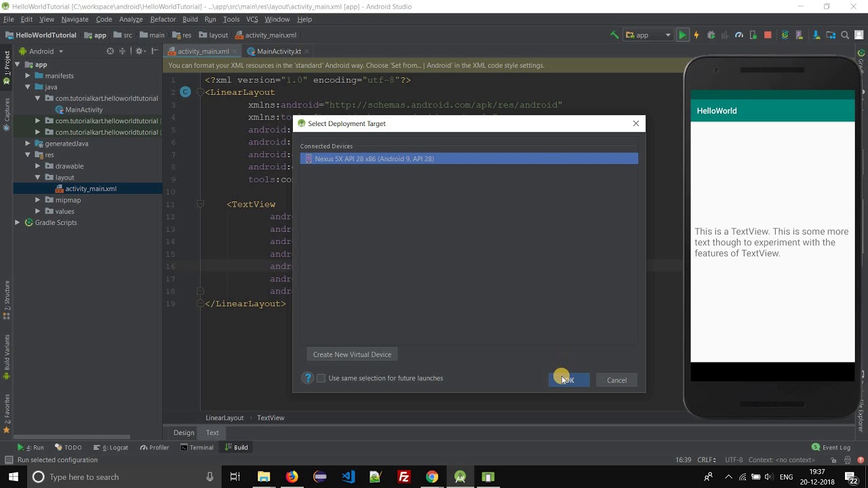This screenshot has width=868, height=488.
Task: Open Chrome from the taskbar
Action: 432,476
